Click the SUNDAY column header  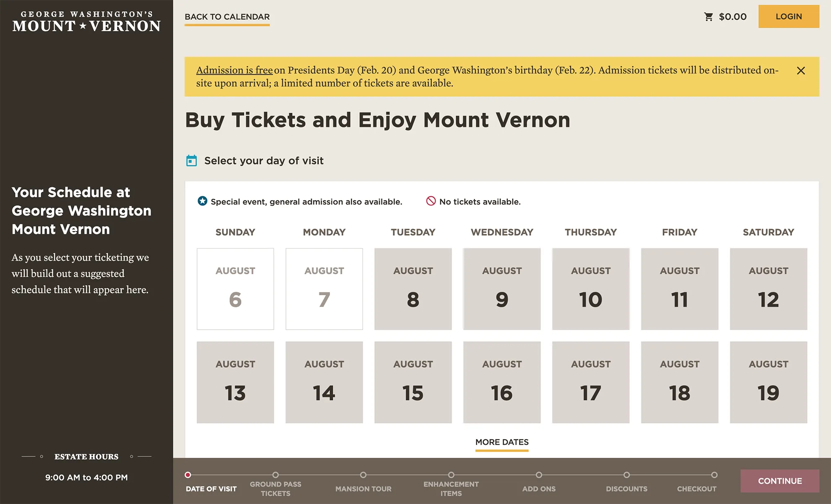(x=235, y=232)
